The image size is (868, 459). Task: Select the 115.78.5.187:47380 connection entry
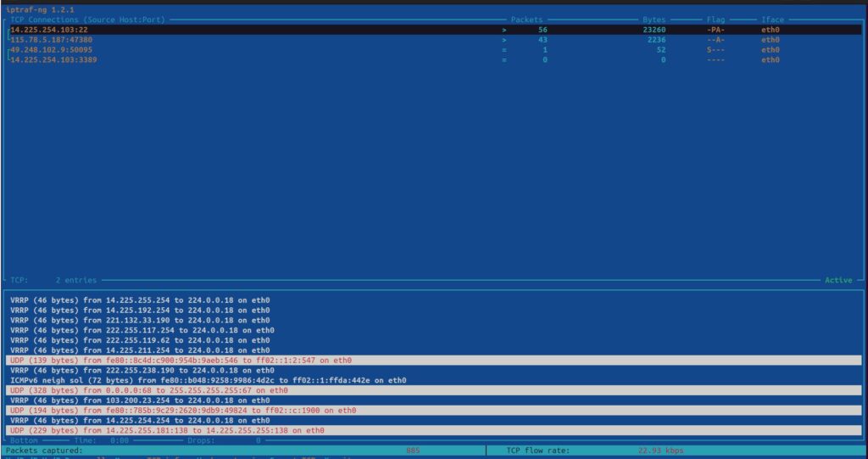pyautogui.click(x=52, y=40)
